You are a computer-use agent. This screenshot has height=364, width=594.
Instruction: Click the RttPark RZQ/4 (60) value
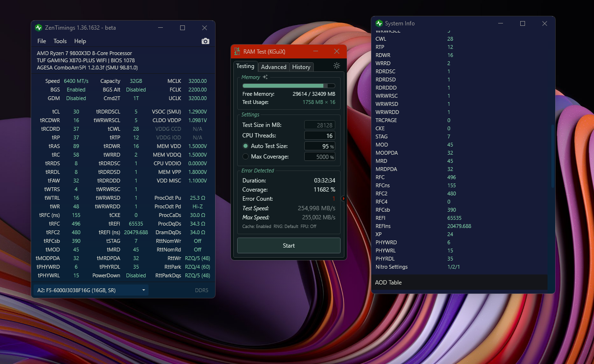[x=197, y=267]
